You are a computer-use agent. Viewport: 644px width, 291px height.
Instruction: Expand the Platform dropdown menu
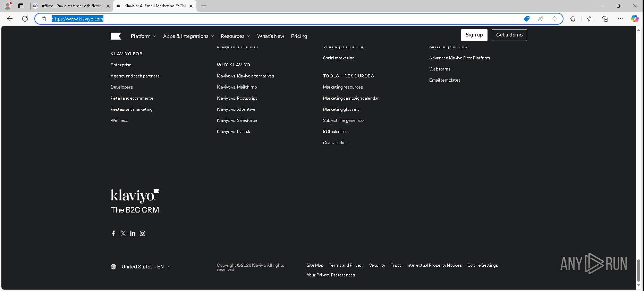pyautogui.click(x=143, y=36)
